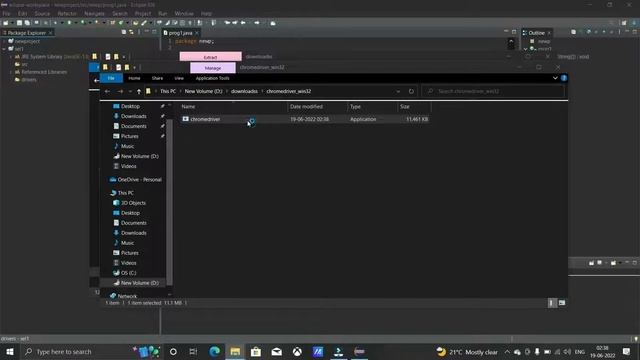Expand newproject in Package Explorer

click(4, 41)
